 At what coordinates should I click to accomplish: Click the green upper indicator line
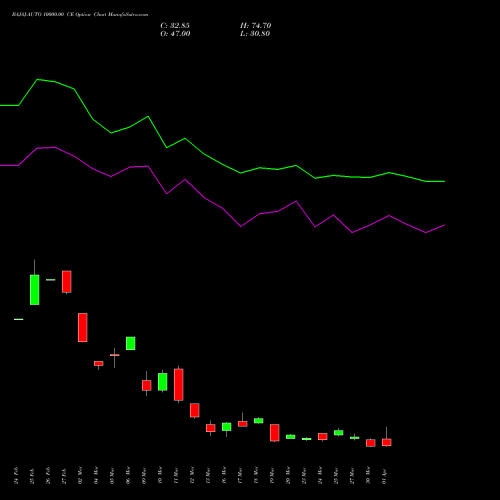[x=222, y=164]
